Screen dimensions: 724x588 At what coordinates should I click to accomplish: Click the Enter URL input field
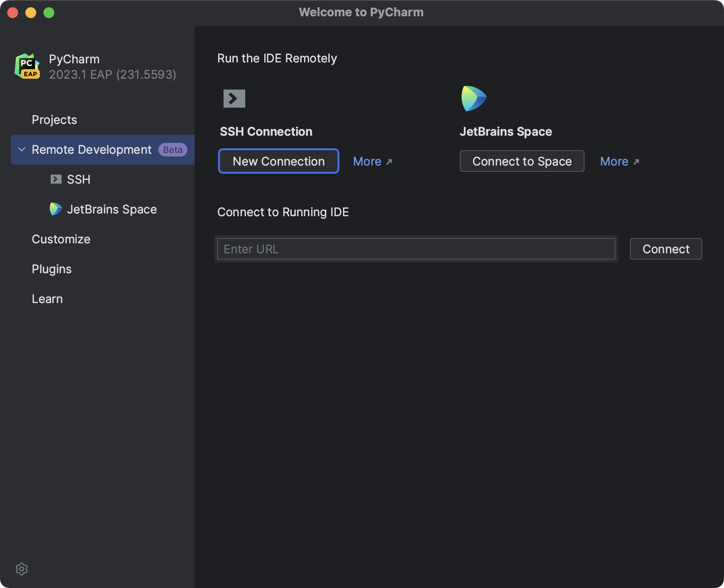[415, 249]
